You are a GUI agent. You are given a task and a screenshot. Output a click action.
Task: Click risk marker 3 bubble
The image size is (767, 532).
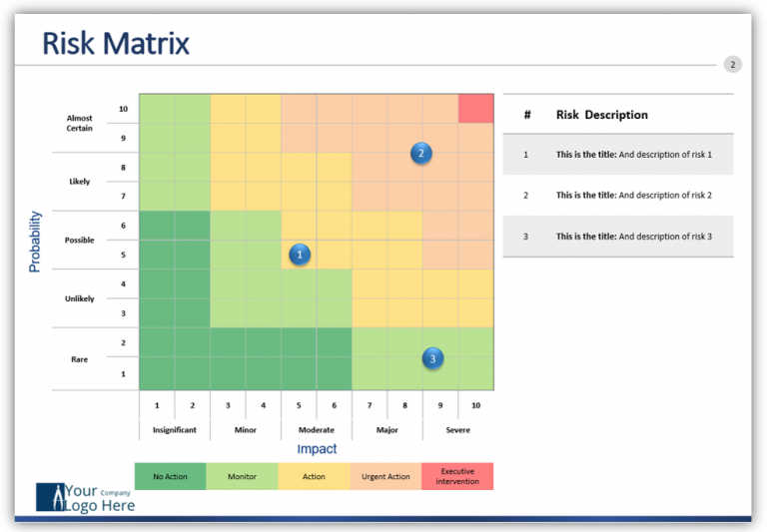point(432,358)
